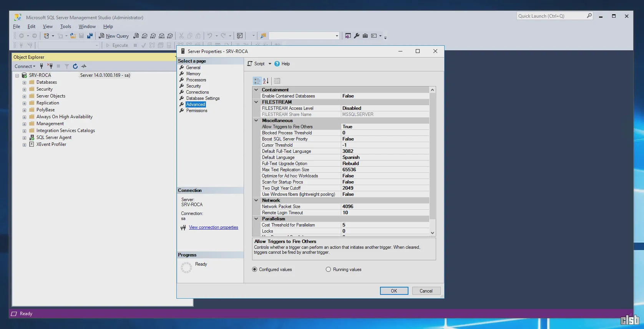Disconnect the server in Object Explorer

point(50,66)
